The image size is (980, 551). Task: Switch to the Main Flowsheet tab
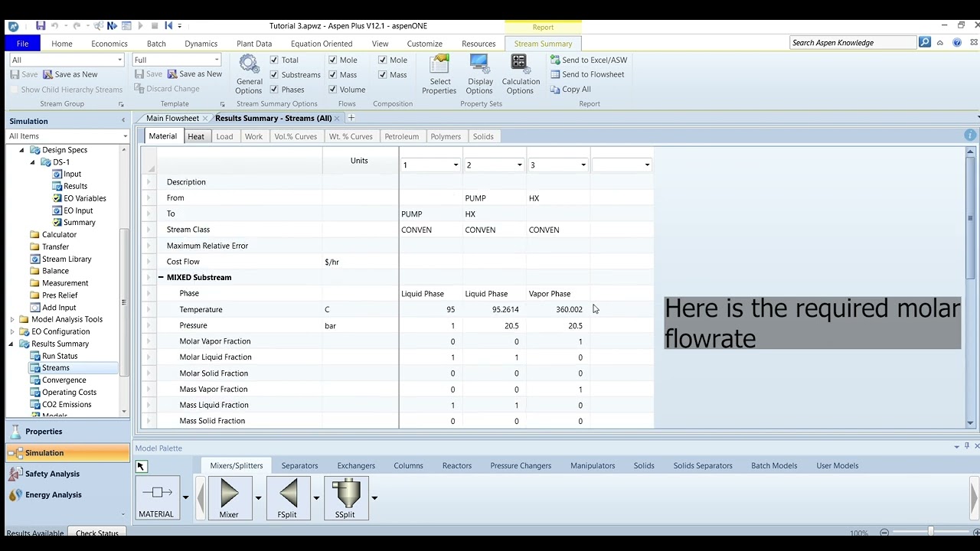[x=172, y=118]
